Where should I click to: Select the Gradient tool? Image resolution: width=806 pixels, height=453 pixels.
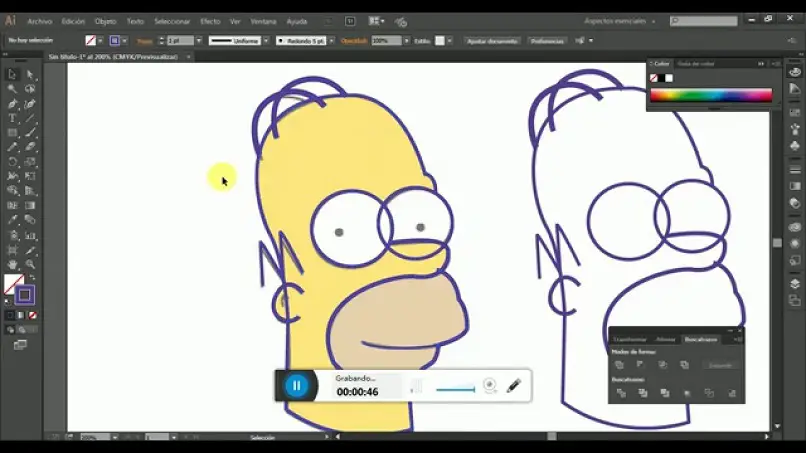30,206
